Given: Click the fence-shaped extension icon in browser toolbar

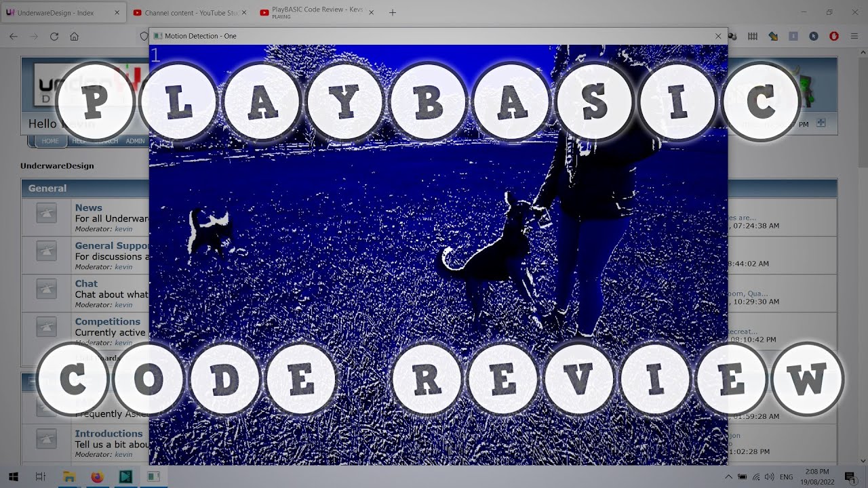Looking at the screenshot, I should (x=753, y=37).
